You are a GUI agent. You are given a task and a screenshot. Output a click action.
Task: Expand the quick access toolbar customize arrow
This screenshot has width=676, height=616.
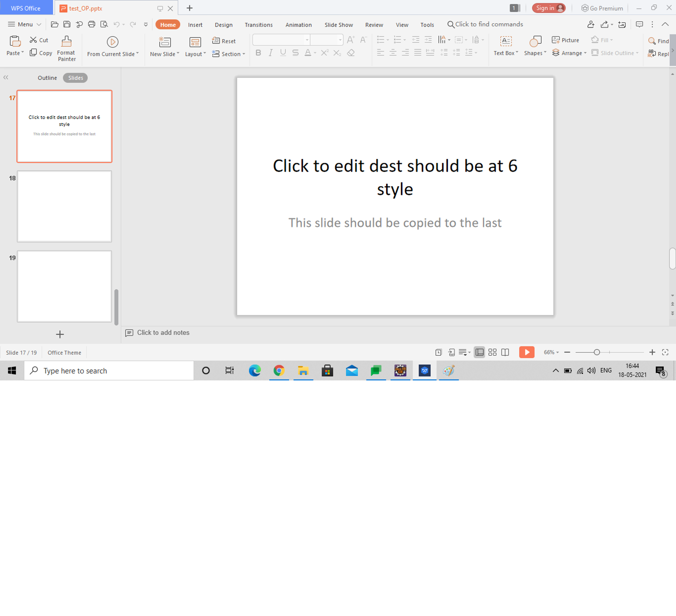tap(146, 24)
